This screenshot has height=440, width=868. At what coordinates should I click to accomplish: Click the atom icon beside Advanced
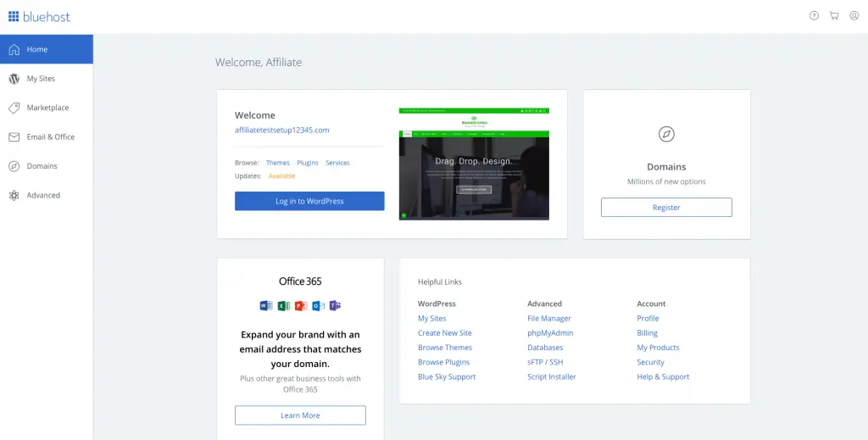14,195
